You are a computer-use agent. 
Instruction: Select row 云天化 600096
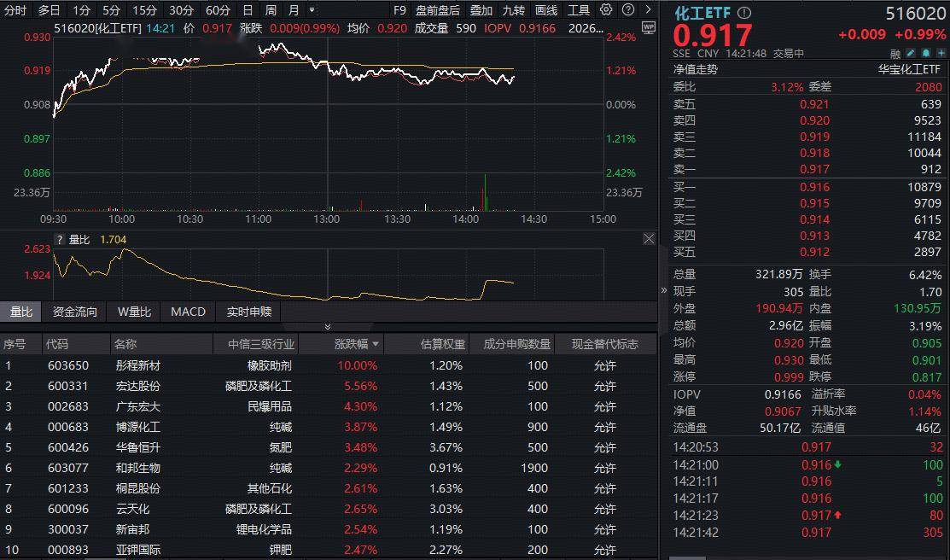pos(329,509)
